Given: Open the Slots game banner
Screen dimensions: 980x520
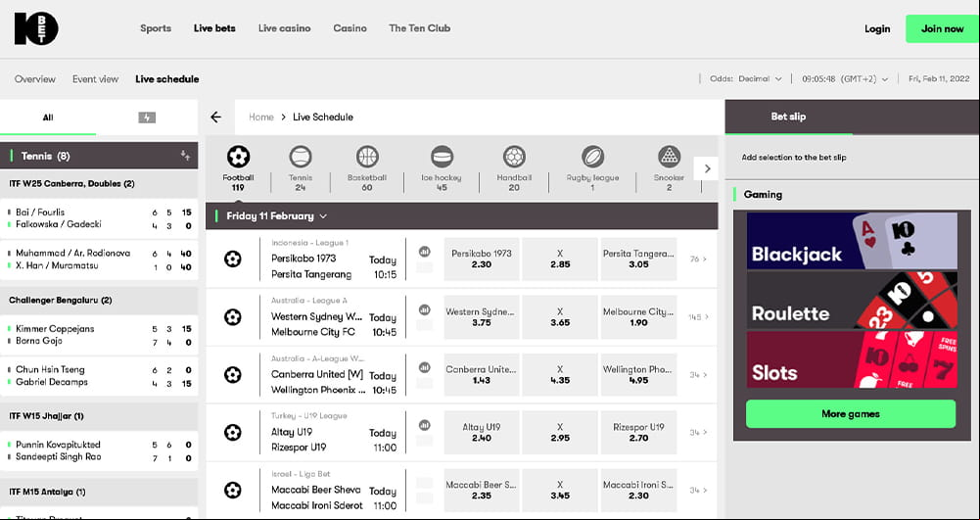Looking at the screenshot, I should pos(852,359).
